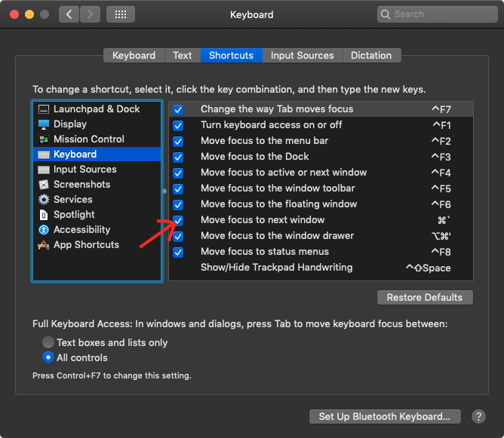Go forward with the right chevron button

pos(90,14)
